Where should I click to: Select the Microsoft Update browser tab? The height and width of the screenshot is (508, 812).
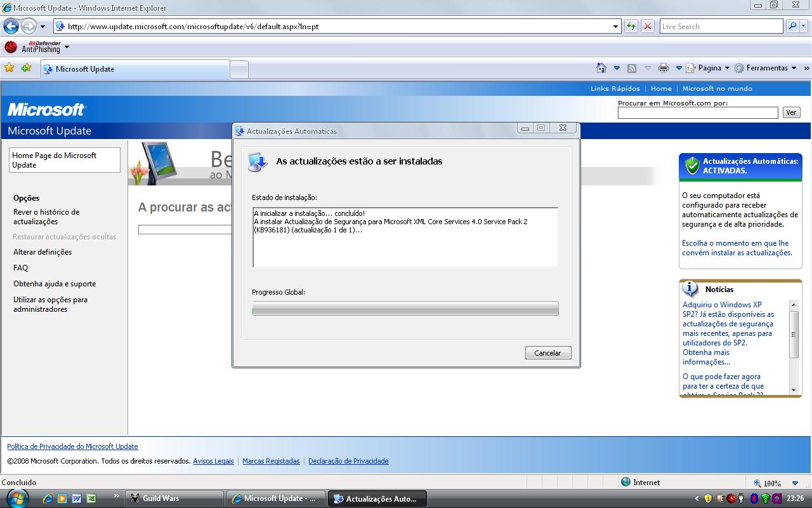pyautogui.click(x=134, y=69)
